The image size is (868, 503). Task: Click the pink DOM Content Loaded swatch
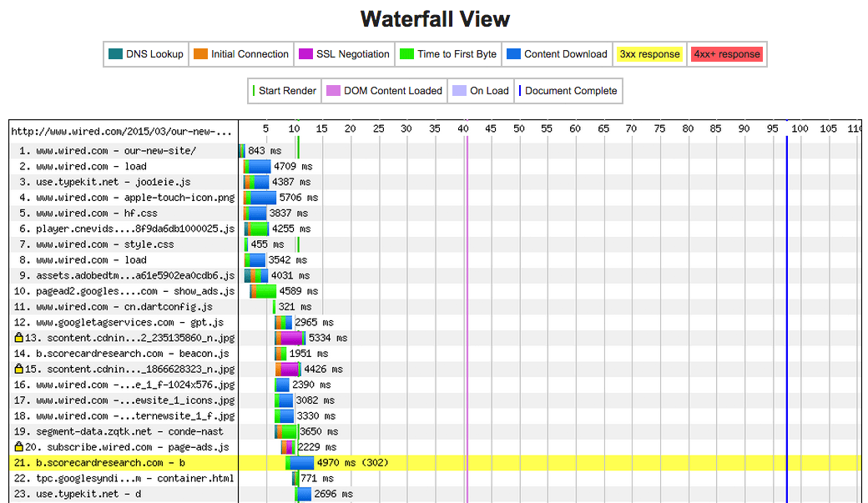(x=333, y=91)
